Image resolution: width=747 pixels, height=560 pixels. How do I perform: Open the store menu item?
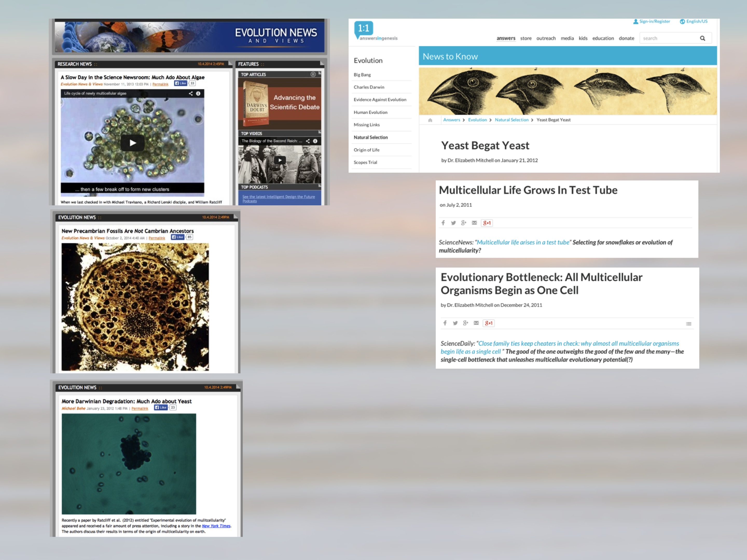[526, 38]
